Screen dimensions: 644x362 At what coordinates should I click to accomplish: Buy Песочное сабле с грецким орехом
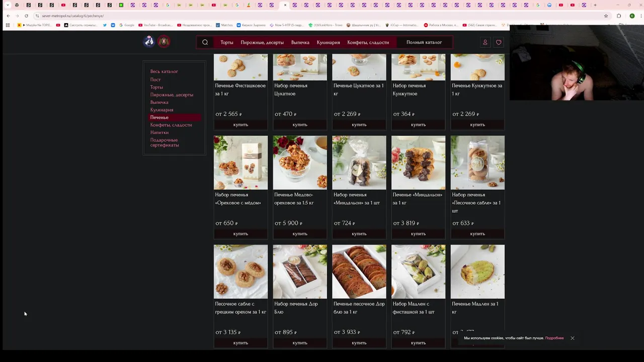point(240,343)
